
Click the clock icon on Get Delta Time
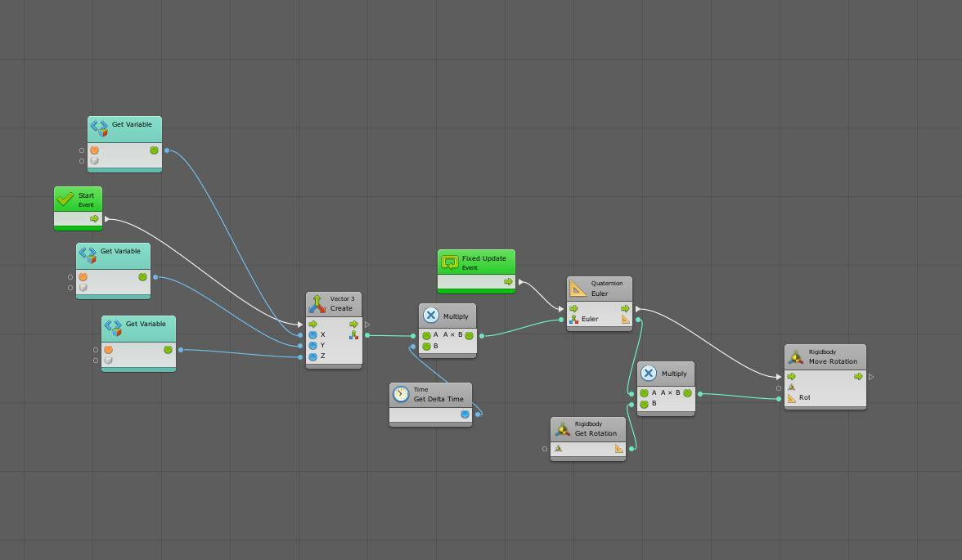pos(401,394)
